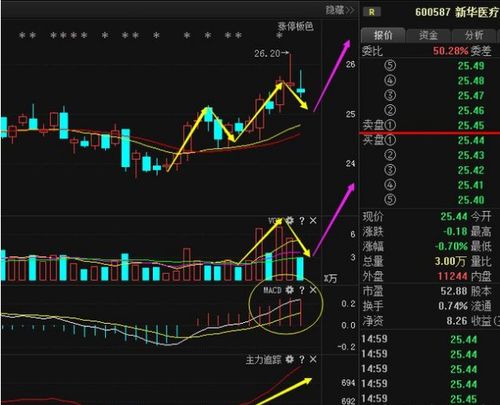Click the R margin-trading badge icon

tap(371, 12)
